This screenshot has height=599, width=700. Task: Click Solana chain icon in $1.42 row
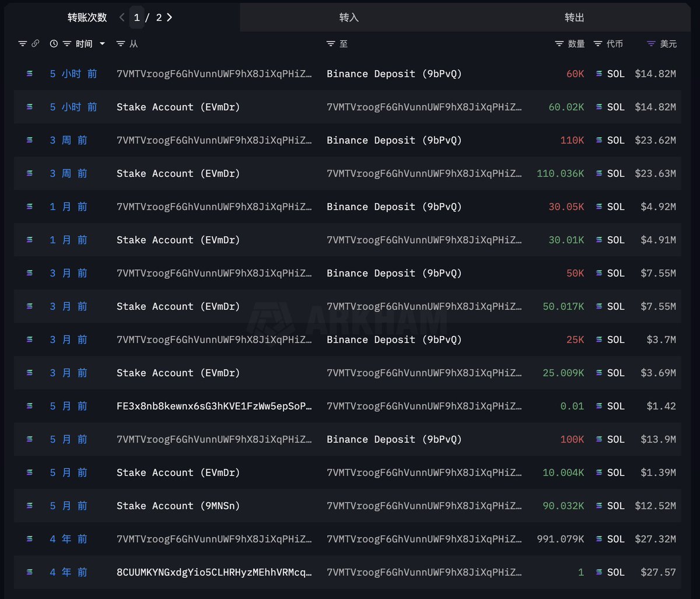(x=29, y=406)
